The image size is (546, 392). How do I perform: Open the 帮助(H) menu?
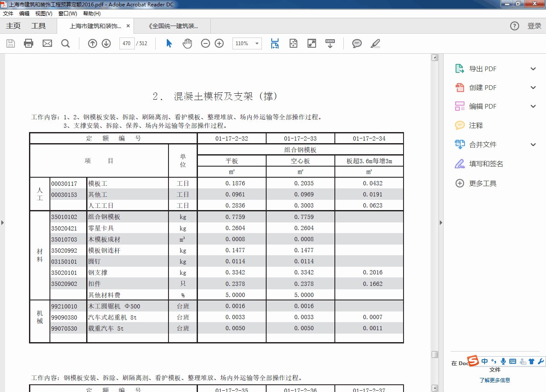point(92,13)
